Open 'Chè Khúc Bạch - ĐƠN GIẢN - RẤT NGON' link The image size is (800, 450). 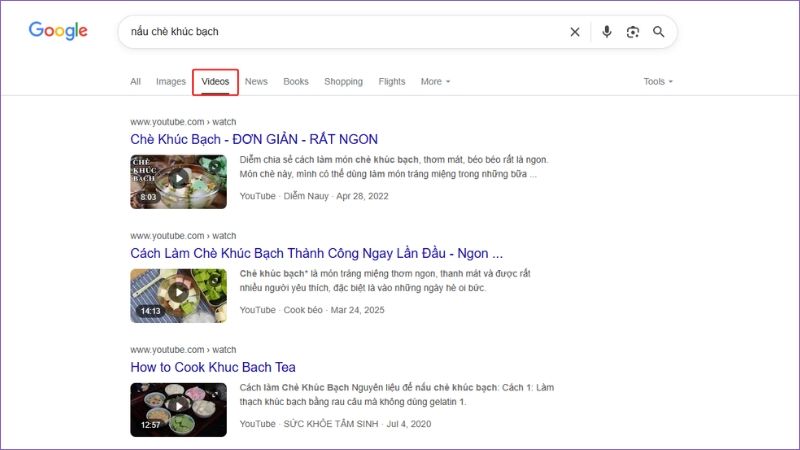[254, 139]
